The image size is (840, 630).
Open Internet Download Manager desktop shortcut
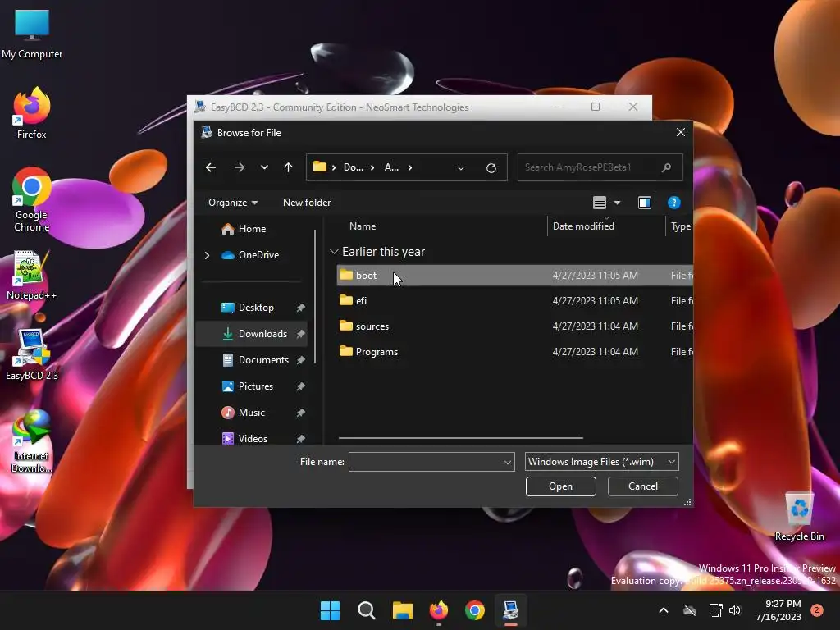(32, 441)
